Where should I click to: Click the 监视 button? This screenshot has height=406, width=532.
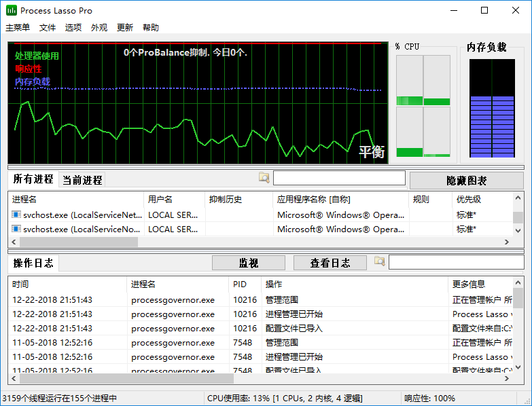(x=249, y=263)
